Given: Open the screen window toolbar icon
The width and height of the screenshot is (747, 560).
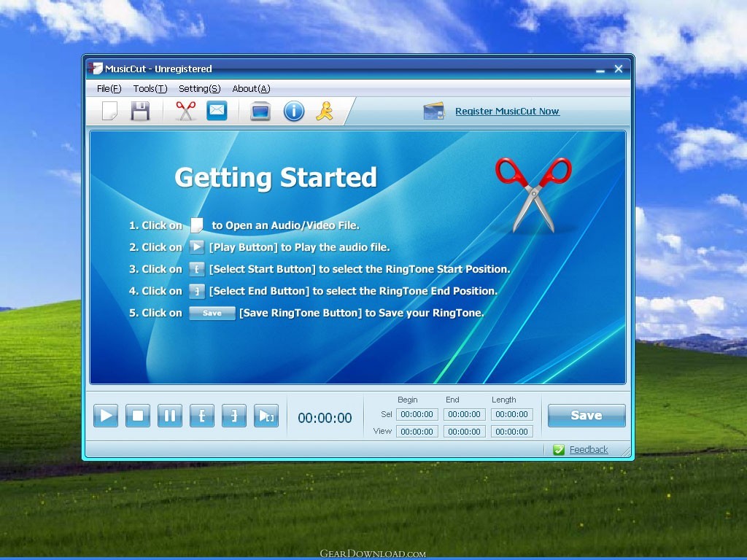Looking at the screenshot, I should click(x=260, y=112).
